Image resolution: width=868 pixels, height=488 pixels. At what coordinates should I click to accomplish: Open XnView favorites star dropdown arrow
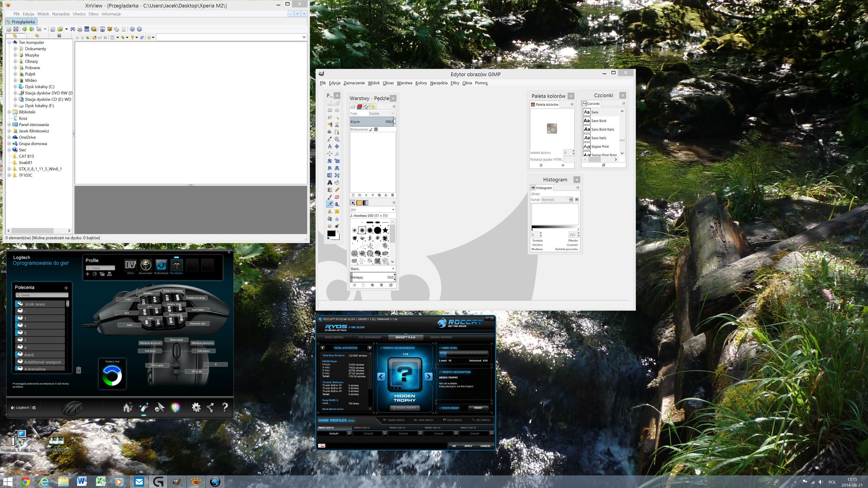point(153,38)
